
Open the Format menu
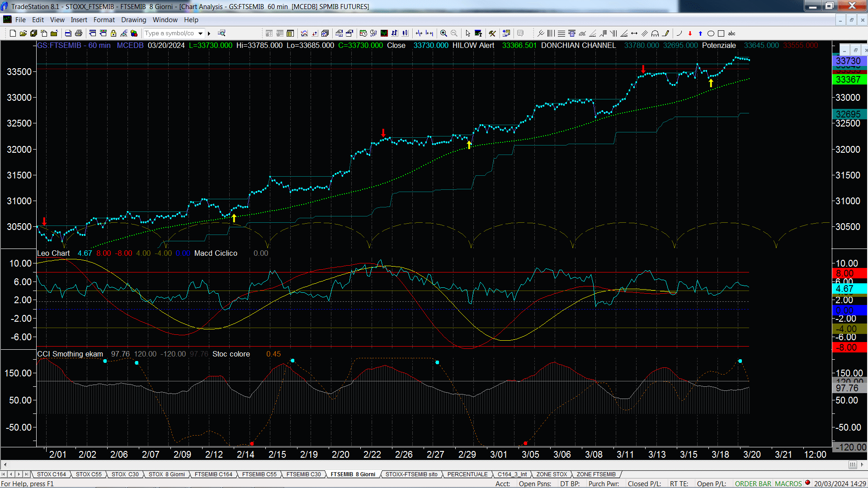click(104, 20)
